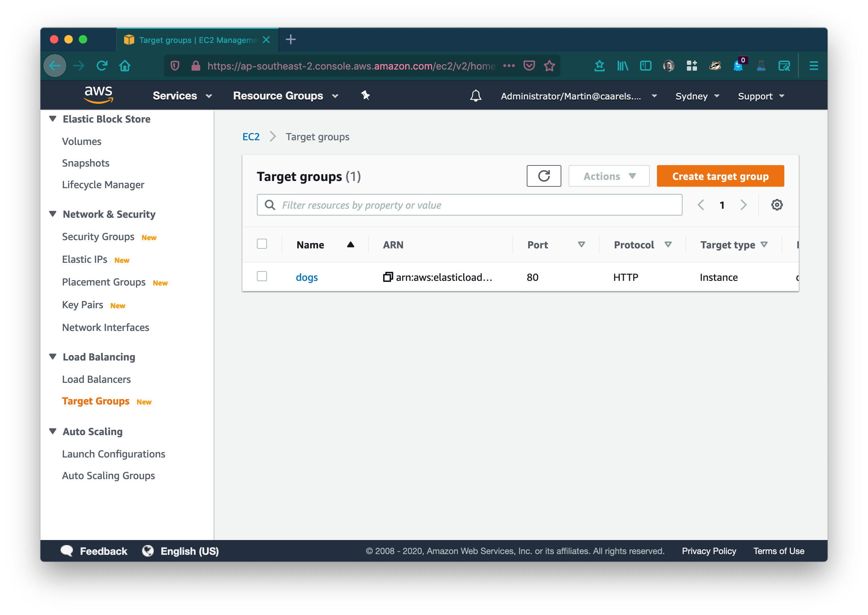868x615 pixels.
Task: Select the checkbox on the dogs row
Action: (262, 277)
